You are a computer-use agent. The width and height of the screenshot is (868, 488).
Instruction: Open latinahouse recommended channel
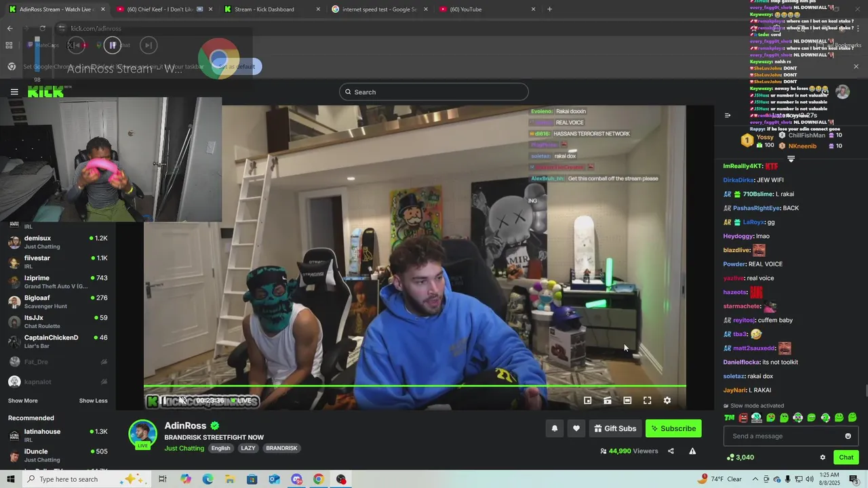tap(58, 435)
